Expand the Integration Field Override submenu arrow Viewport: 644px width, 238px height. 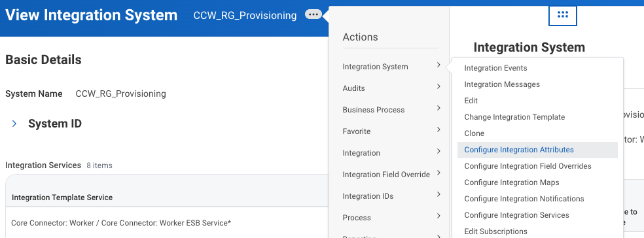pyautogui.click(x=438, y=173)
